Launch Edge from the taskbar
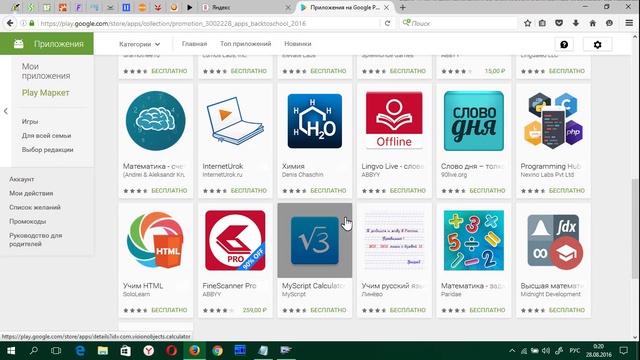This screenshot has height=360, width=640. tap(80, 351)
